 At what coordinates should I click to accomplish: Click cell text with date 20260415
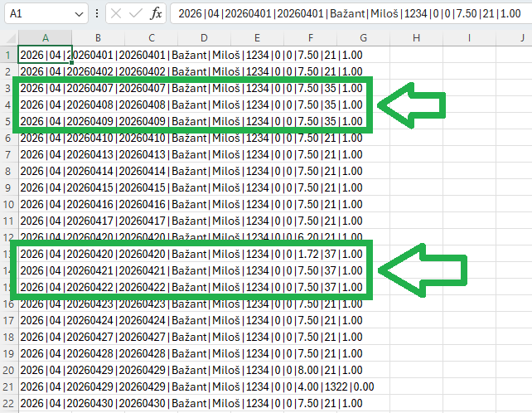[191, 187]
